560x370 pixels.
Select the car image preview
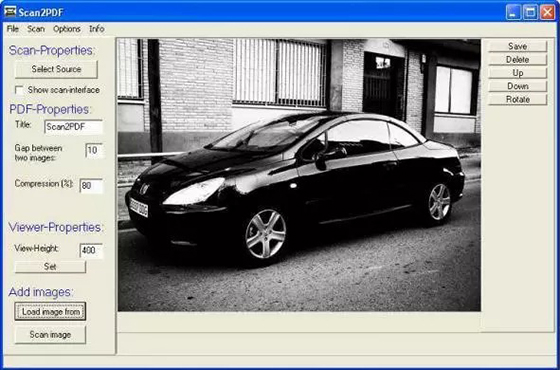(299, 175)
